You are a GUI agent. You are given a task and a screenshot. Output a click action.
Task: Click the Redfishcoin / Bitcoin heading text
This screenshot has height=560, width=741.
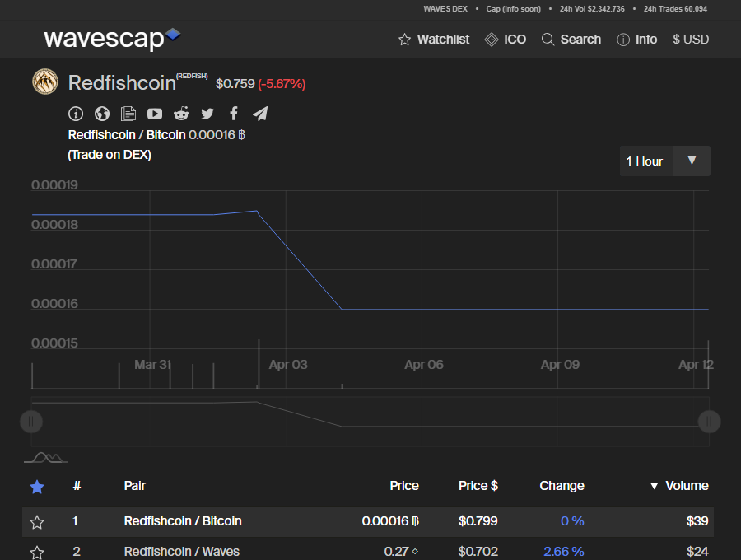point(127,135)
